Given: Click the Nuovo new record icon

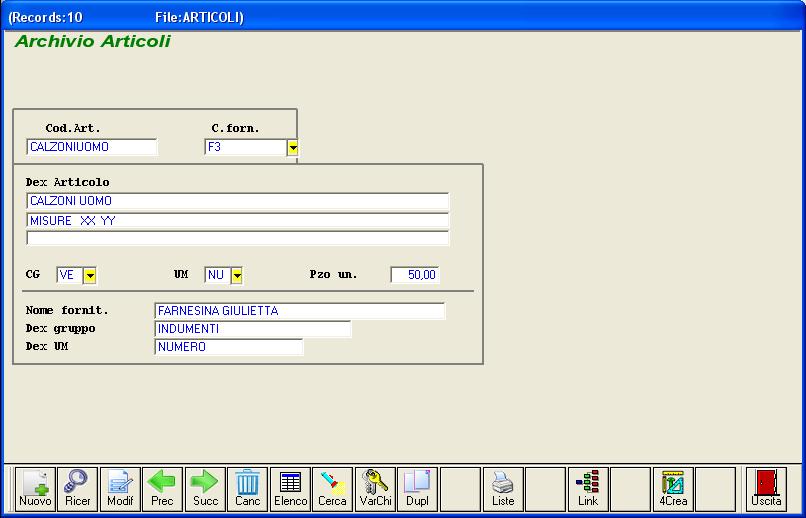Looking at the screenshot, I should click(x=35, y=488).
